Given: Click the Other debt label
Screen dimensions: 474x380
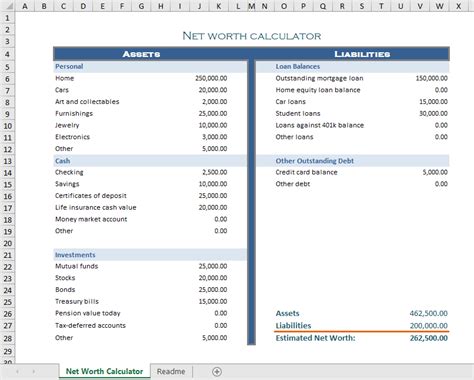Looking at the screenshot, I should click(x=293, y=184).
